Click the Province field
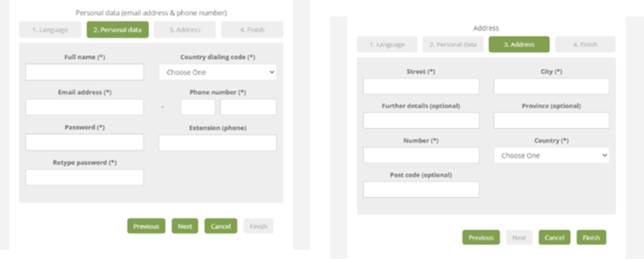Viewport: 644px width, 260px height. [x=551, y=121]
